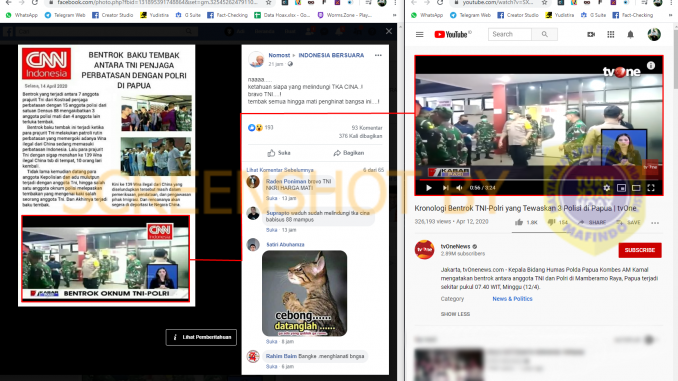Screen dimensions: 678x381
Task: Open Raden Poniman commenter name
Action: point(286,181)
